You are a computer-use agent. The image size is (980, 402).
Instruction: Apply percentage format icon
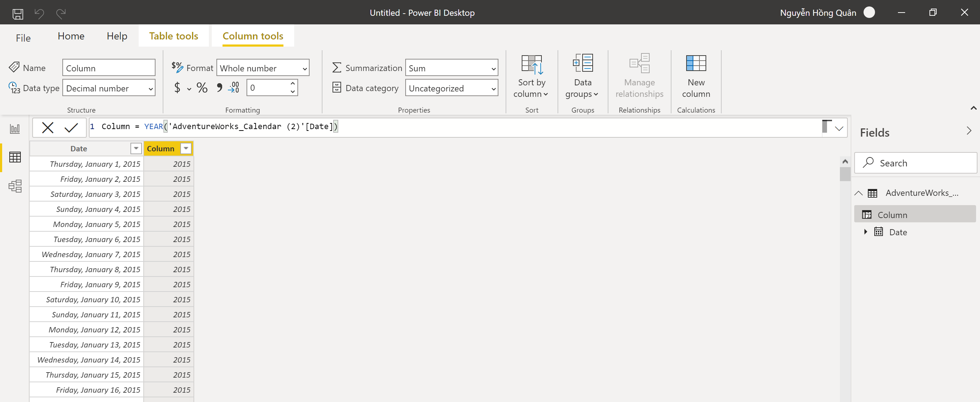point(202,88)
